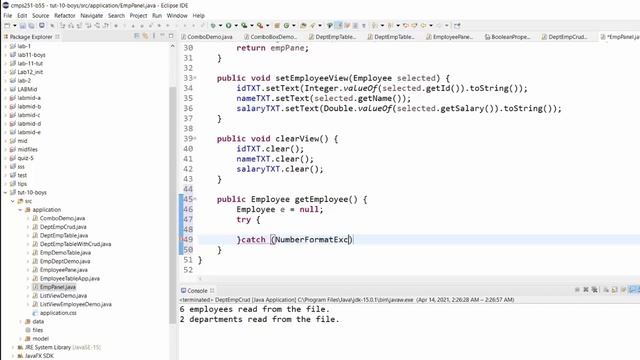
Task: Click the green Run toolbar icon
Action: pos(229,25)
